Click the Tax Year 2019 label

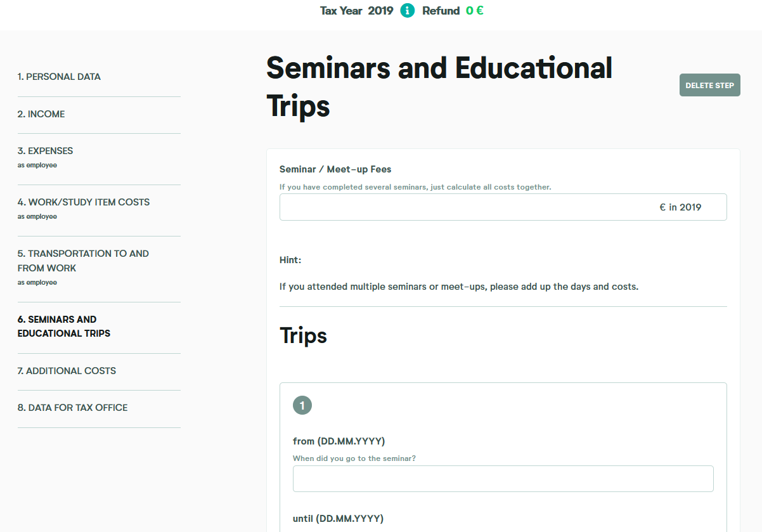coord(356,11)
